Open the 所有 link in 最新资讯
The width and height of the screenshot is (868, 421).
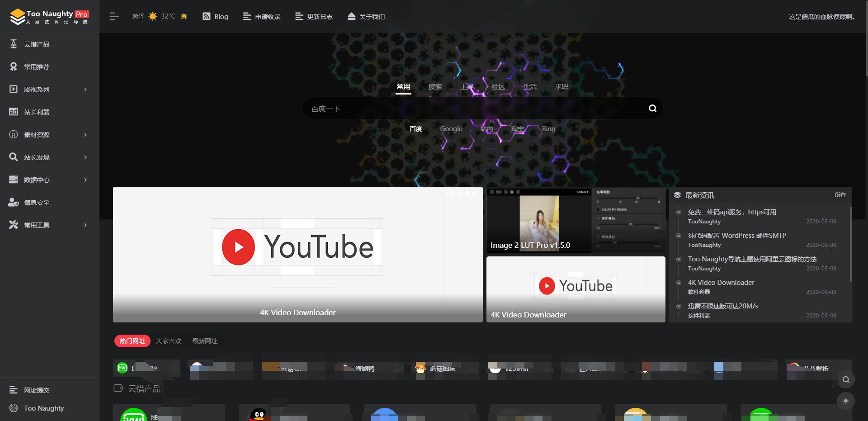pos(840,195)
